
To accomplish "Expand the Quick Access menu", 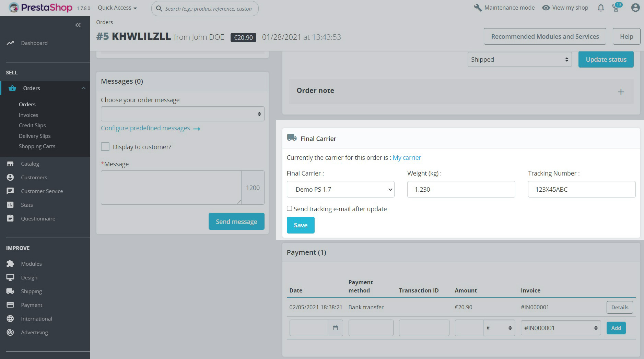I will [117, 8].
